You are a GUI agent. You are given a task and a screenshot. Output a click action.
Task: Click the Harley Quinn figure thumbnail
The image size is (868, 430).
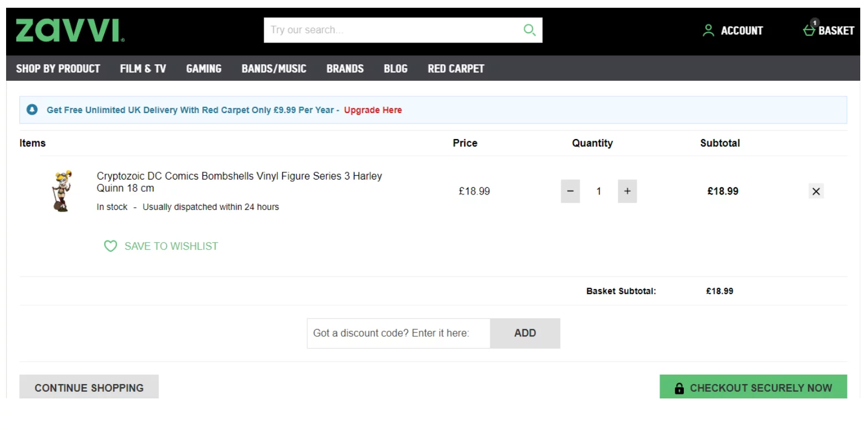(62, 192)
